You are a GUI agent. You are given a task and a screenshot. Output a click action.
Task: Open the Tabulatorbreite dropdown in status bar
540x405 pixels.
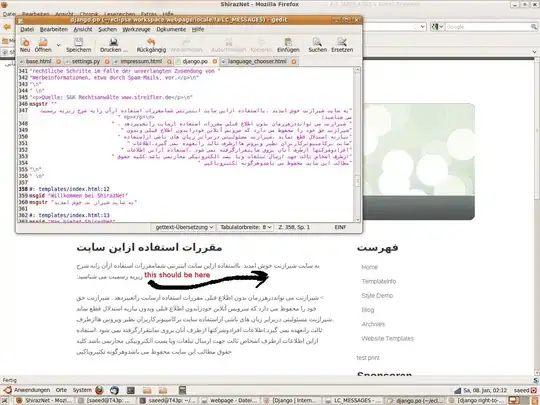246,227
